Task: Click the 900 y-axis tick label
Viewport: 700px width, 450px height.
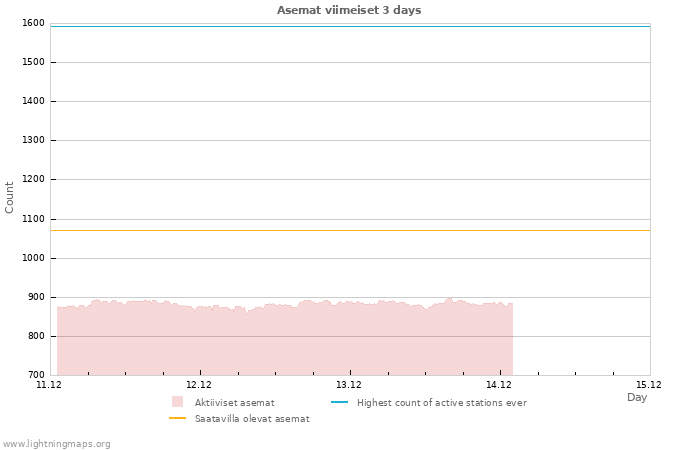Action: [x=36, y=297]
